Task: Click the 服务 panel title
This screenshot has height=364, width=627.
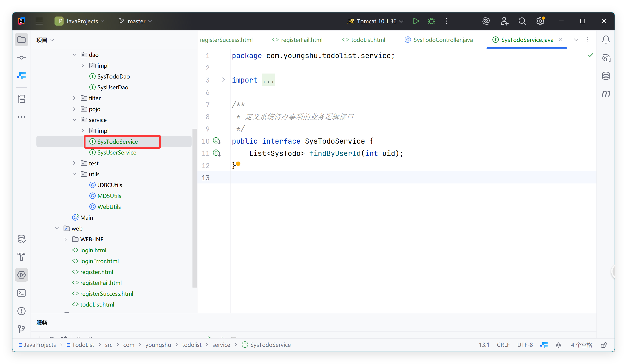Action: coord(42,323)
